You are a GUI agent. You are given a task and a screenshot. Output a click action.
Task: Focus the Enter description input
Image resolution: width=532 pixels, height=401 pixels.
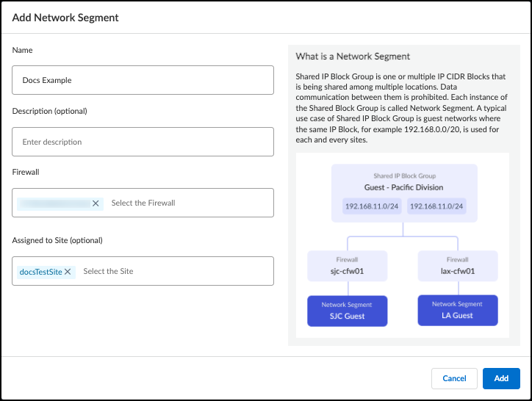tap(143, 142)
